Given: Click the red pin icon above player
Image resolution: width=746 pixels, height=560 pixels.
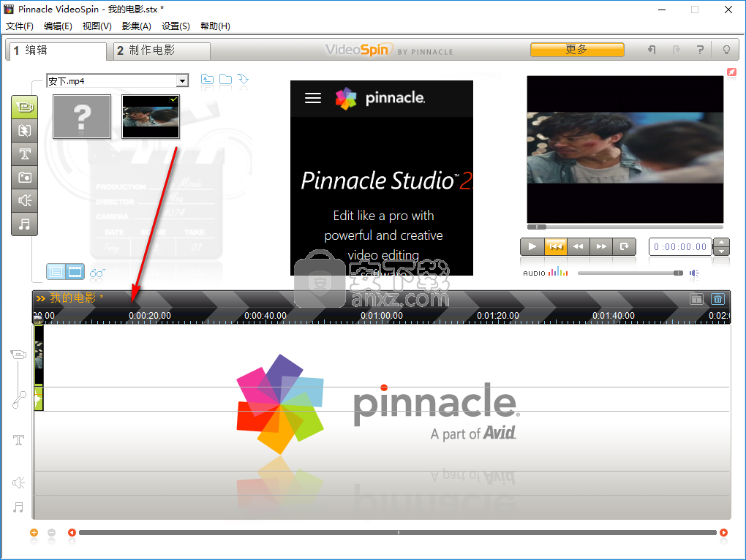Looking at the screenshot, I should click(731, 72).
